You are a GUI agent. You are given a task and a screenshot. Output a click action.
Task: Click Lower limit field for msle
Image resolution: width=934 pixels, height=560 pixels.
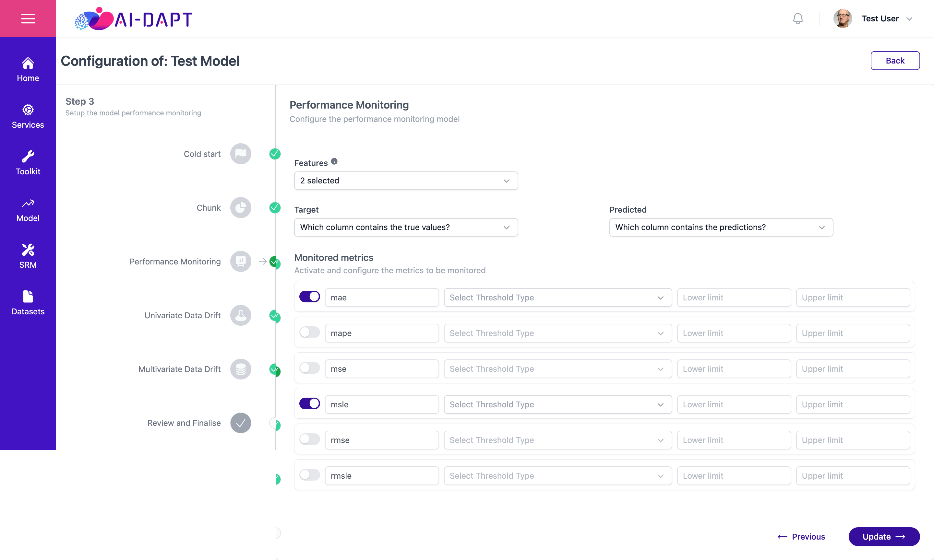tap(734, 404)
